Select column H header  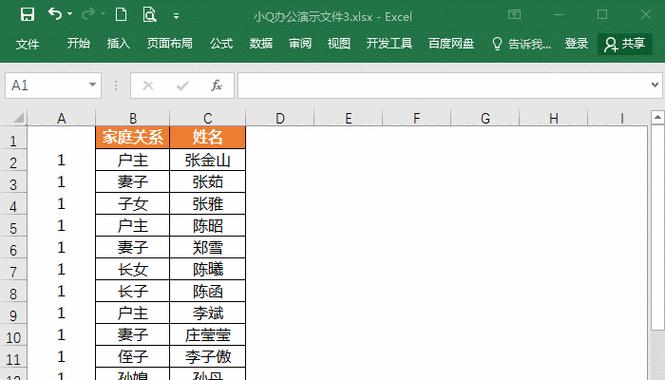tap(553, 118)
